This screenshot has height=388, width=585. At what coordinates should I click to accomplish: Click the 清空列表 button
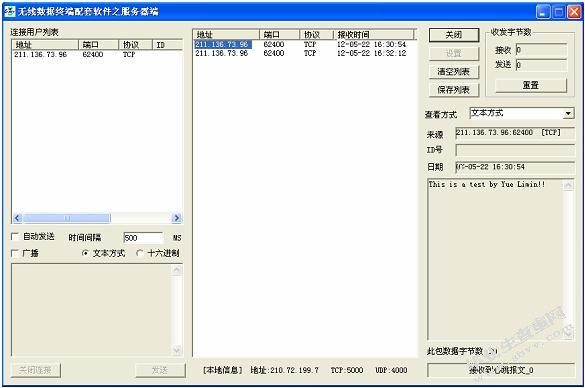[x=454, y=71]
